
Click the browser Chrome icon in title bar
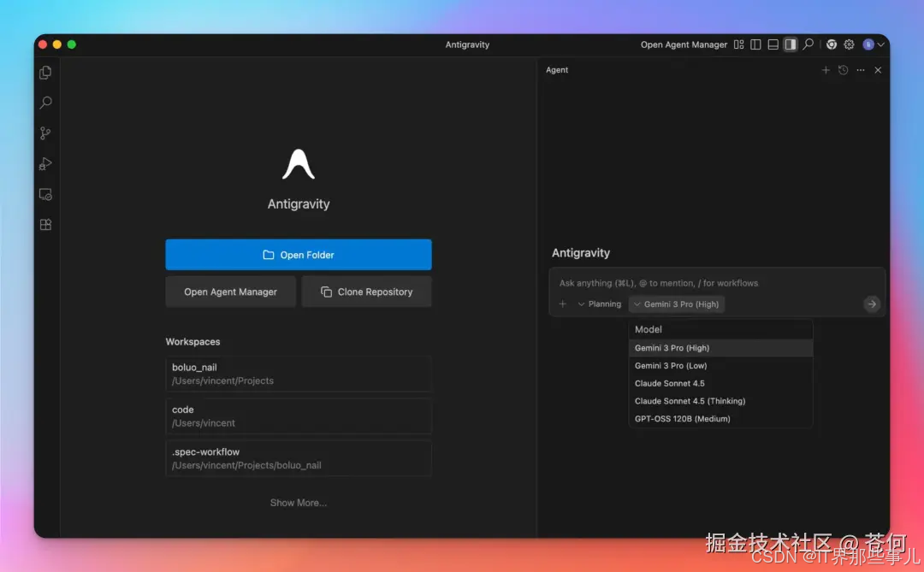click(832, 44)
